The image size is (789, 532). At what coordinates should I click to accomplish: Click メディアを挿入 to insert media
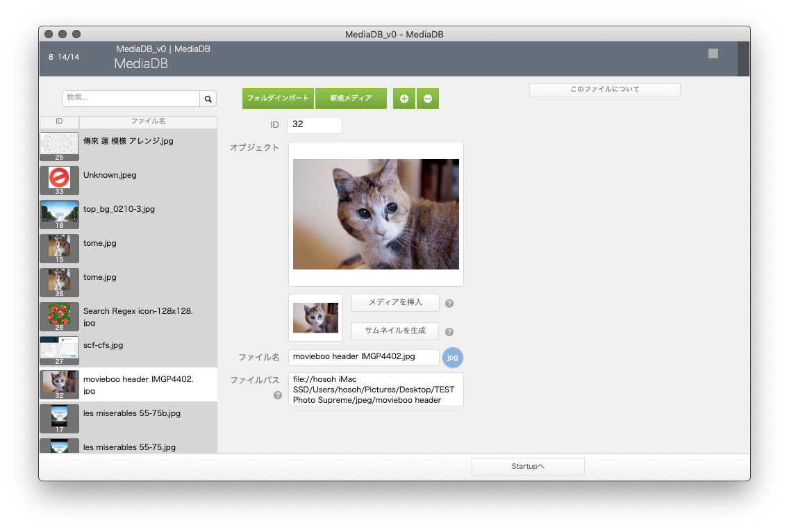click(395, 303)
